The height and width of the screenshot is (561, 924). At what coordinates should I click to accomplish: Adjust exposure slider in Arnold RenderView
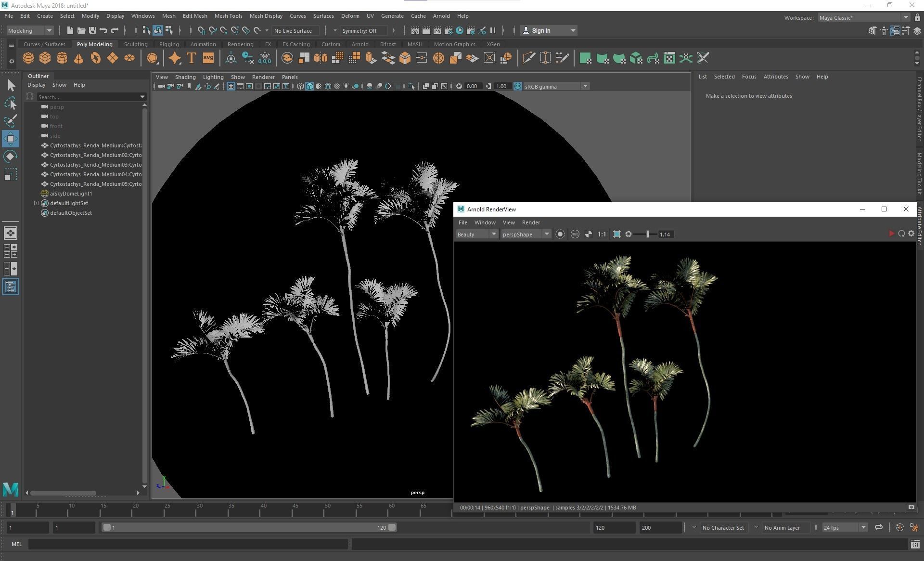coord(648,234)
